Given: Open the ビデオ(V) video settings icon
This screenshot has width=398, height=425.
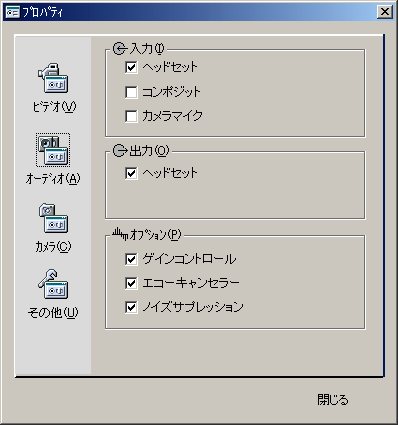Looking at the screenshot, I should (x=53, y=78).
